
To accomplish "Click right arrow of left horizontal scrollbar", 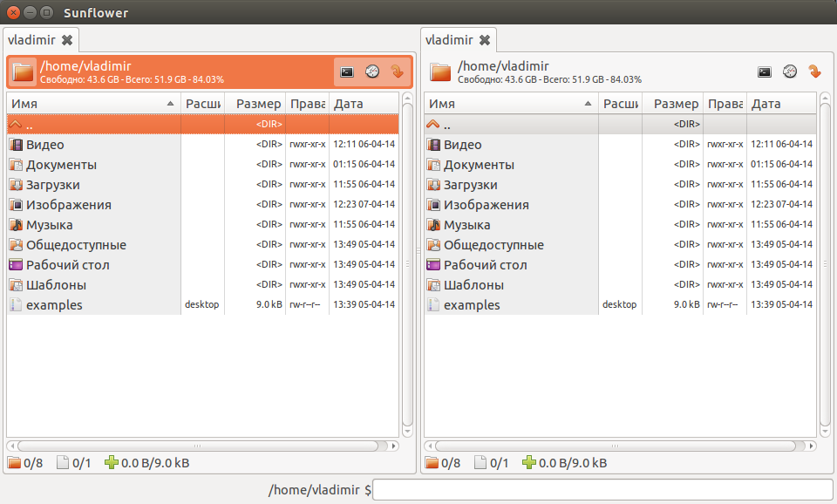I will pos(394,446).
